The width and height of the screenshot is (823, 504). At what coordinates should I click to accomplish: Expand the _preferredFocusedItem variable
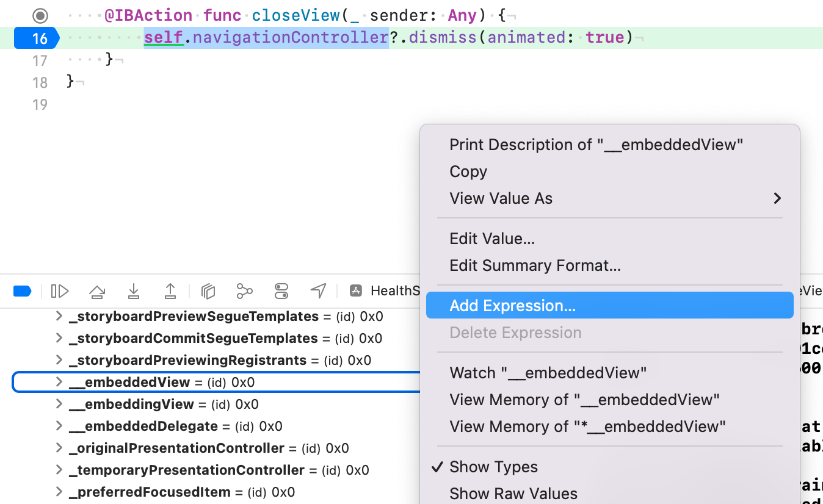pos(59,492)
